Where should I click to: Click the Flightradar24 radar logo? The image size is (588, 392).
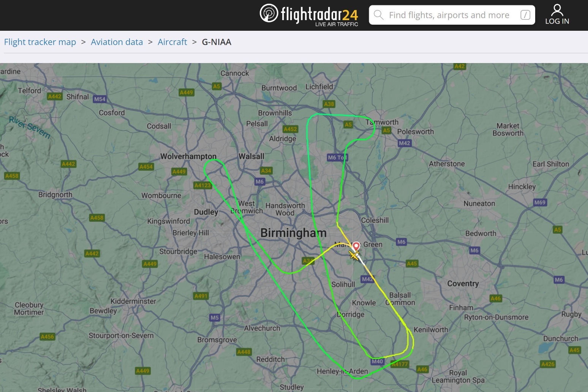click(269, 13)
